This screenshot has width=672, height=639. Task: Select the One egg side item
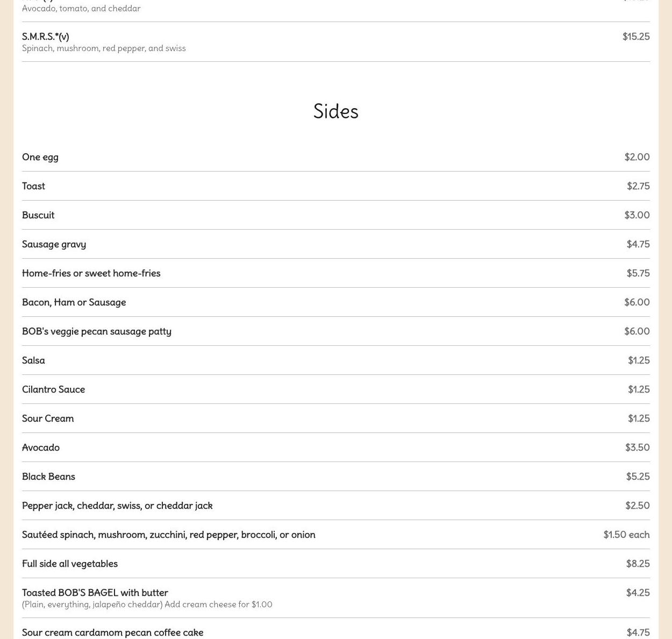[x=336, y=157]
